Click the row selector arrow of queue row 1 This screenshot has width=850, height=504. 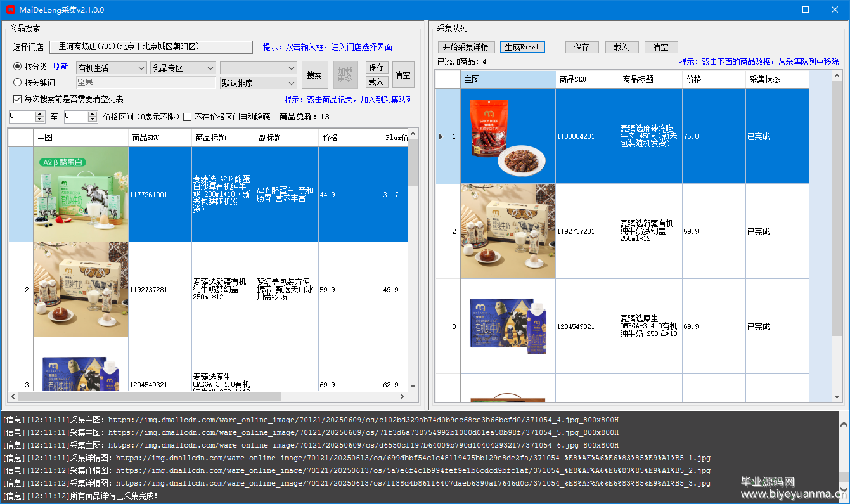[442, 136]
